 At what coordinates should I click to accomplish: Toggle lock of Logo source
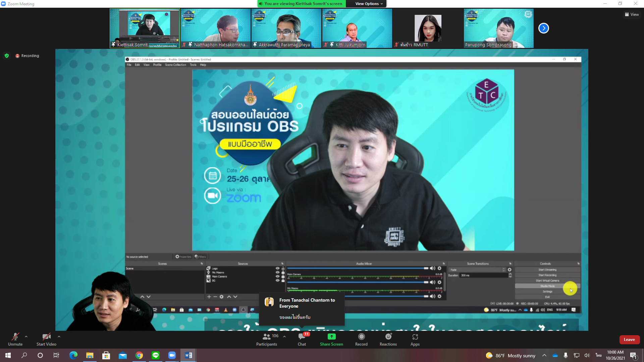[x=283, y=268]
